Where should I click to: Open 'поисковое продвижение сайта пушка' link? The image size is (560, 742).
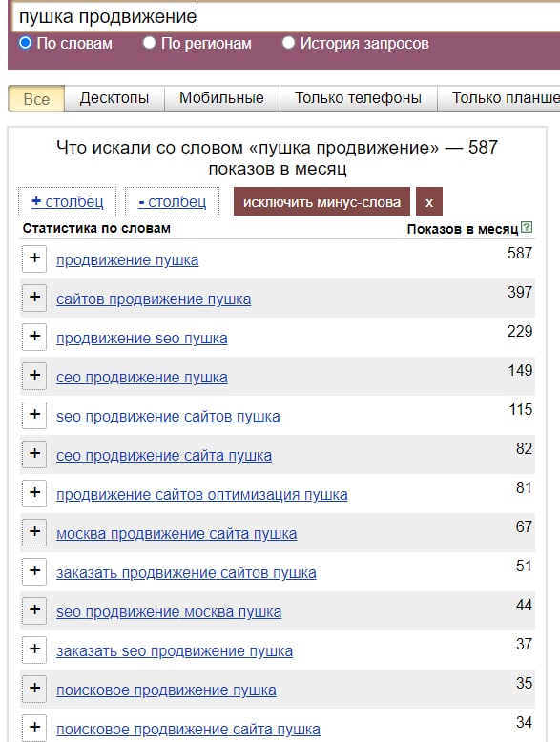point(188,730)
